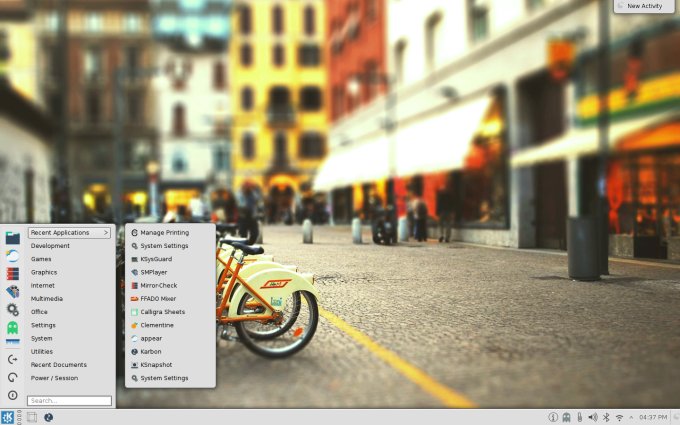Click the restart circular arrow icon

click(13, 377)
